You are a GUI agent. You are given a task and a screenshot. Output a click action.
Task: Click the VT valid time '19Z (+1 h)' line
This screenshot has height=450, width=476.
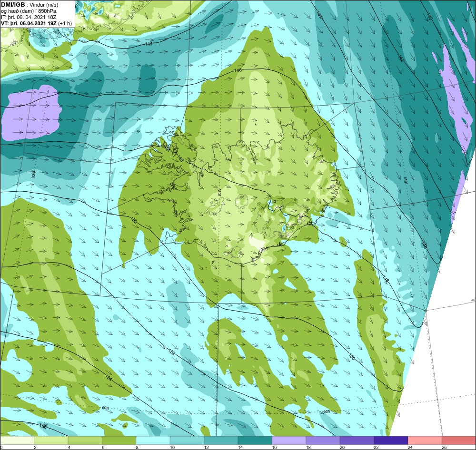pyautogui.click(x=37, y=23)
